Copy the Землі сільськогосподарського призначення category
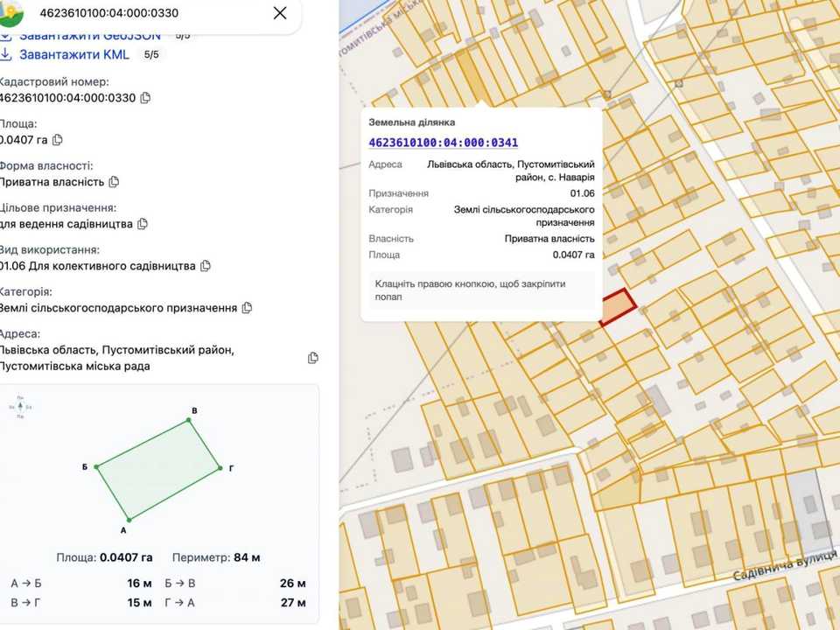Screen dimensions: 840x630 (x=247, y=308)
